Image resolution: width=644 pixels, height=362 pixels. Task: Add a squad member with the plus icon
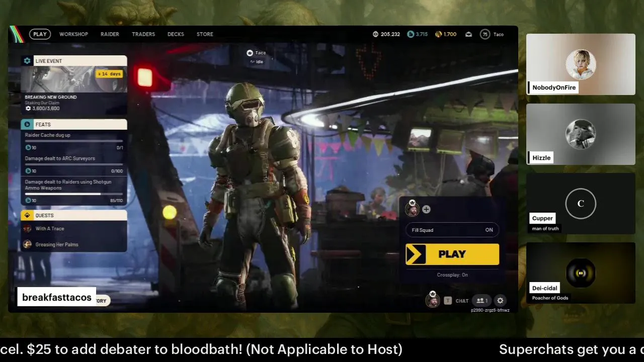(426, 209)
